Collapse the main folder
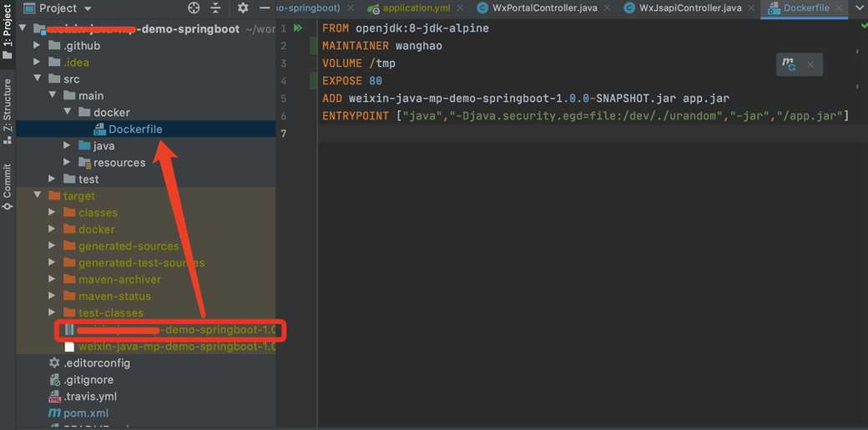The height and width of the screenshot is (430, 868). pyautogui.click(x=52, y=95)
